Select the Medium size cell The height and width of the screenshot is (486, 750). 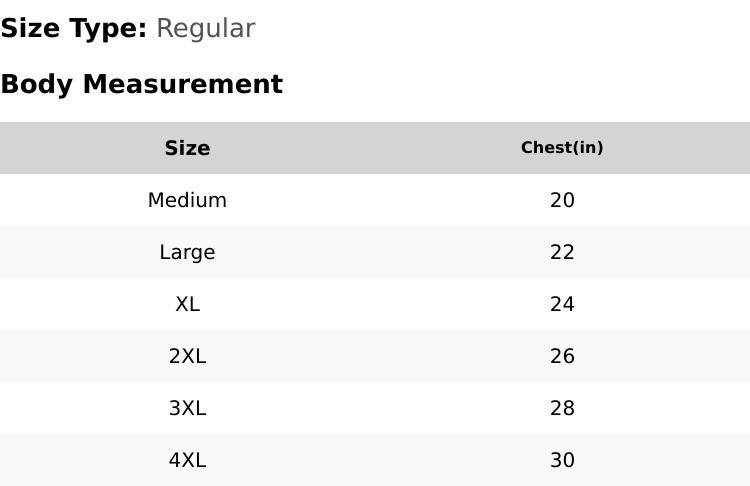187,200
